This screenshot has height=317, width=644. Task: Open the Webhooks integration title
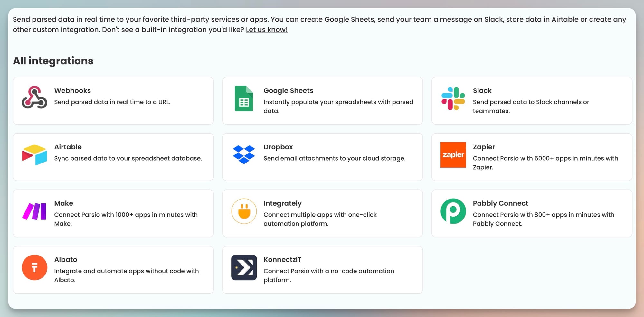[72, 91]
